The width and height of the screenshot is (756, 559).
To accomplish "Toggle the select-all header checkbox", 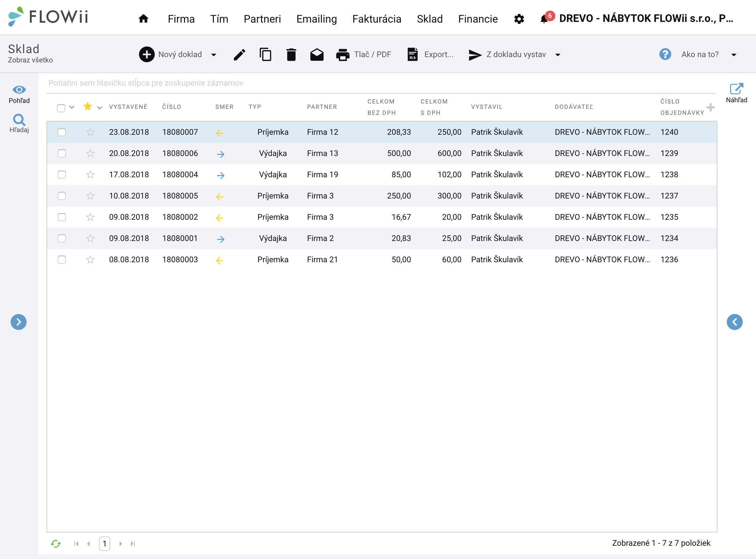I will pos(61,108).
